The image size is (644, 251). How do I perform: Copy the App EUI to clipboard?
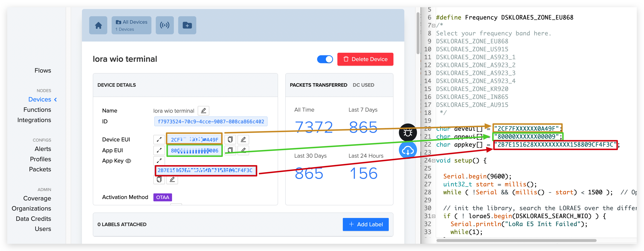point(230,150)
